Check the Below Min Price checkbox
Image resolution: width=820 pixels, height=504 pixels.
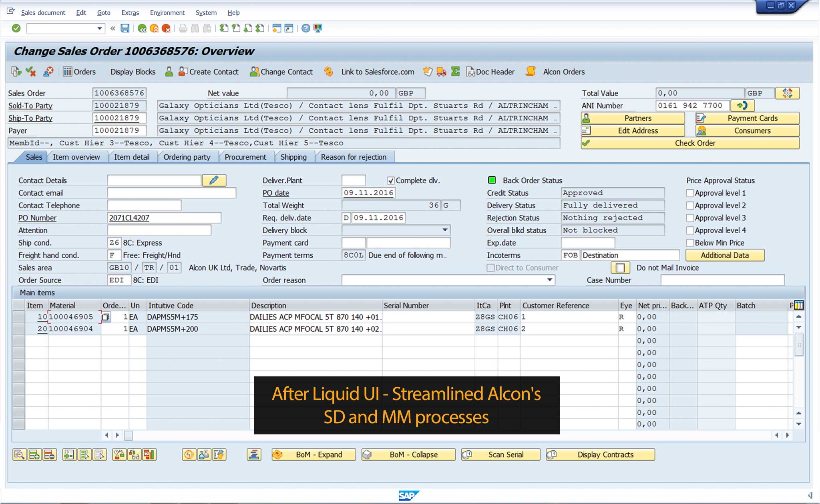(x=690, y=243)
